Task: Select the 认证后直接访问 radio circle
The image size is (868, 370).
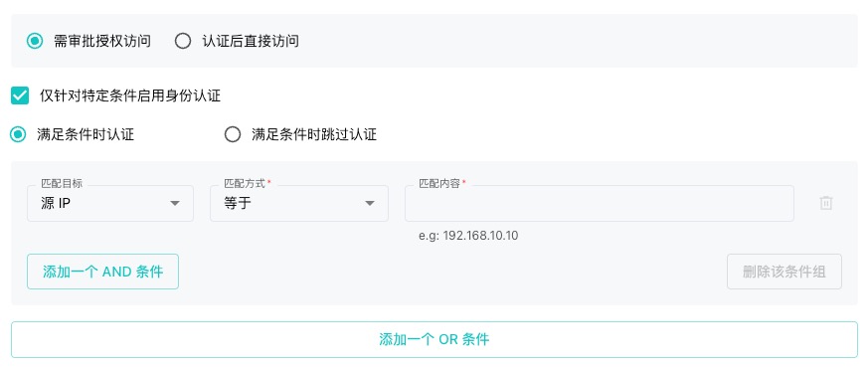Action: pyautogui.click(x=183, y=41)
